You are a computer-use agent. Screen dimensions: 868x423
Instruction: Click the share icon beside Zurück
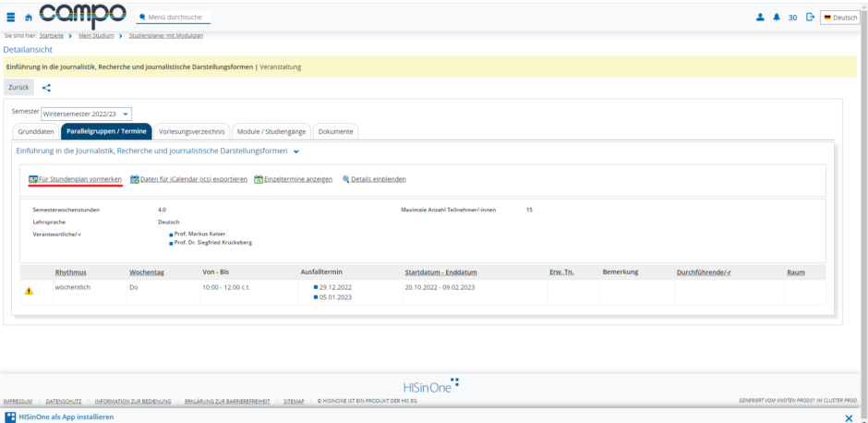pos(46,88)
